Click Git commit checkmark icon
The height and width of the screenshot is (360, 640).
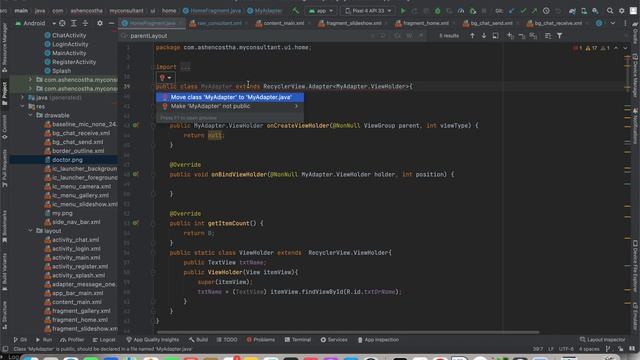point(523,11)
